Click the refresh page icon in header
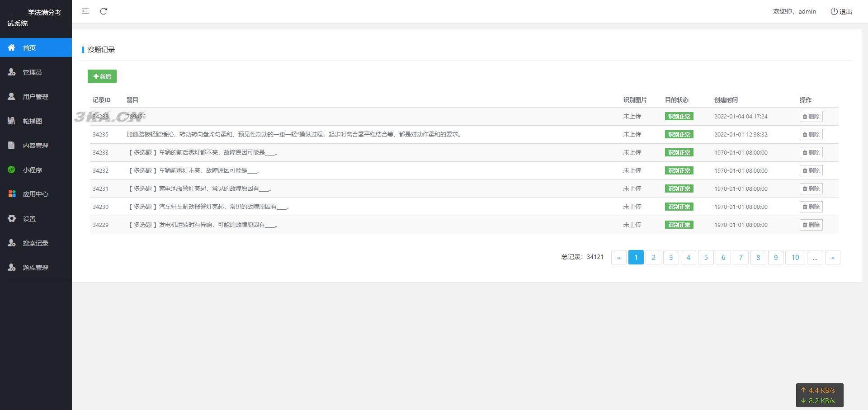The width and height of the screenshot is (868, 410). [x=104, y=11]
